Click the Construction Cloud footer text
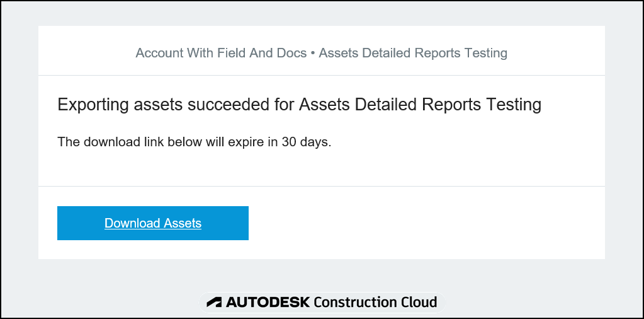The image size is (644, 319). [x=375, y=303]
